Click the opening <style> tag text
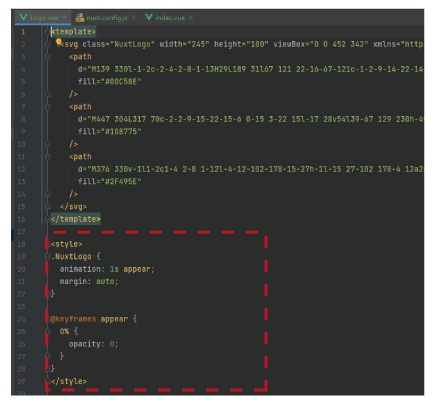The width and height of the screenshot is (436, 409). (67, 244)
